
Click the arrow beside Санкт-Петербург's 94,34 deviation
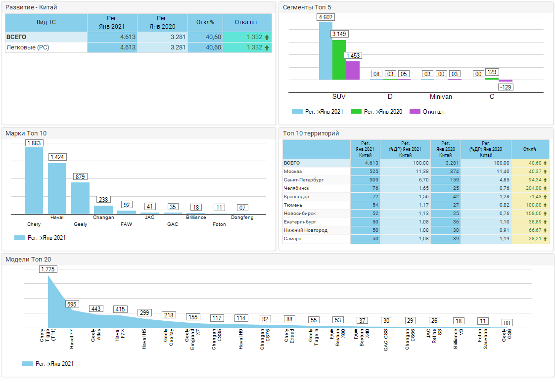[x=545, y=180]
